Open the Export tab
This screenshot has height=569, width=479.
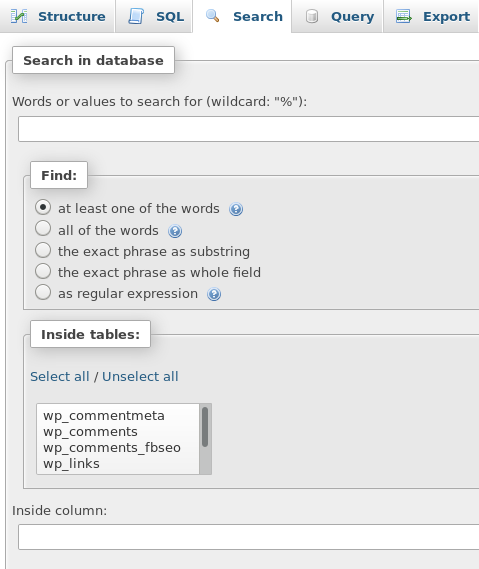431,16
